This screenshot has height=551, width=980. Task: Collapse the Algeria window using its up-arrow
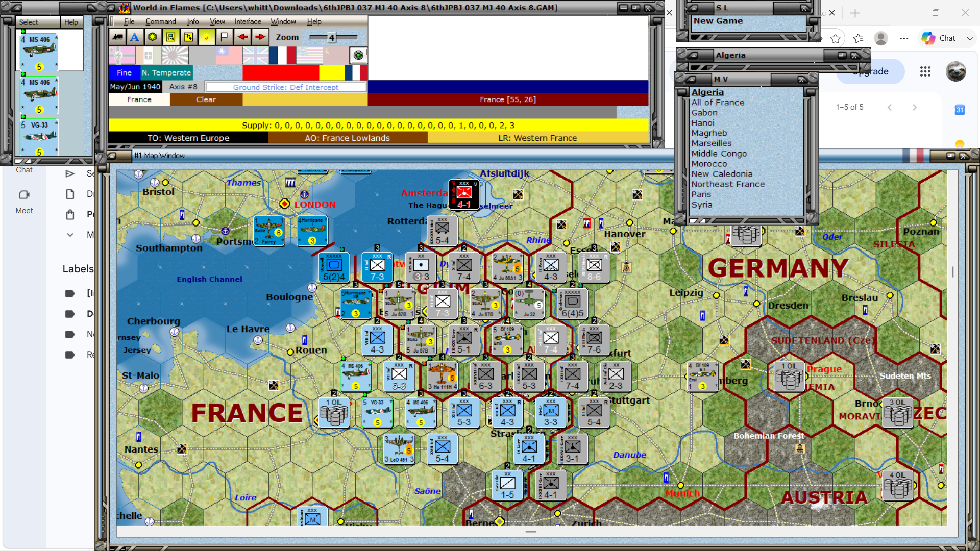pos(693,55)
